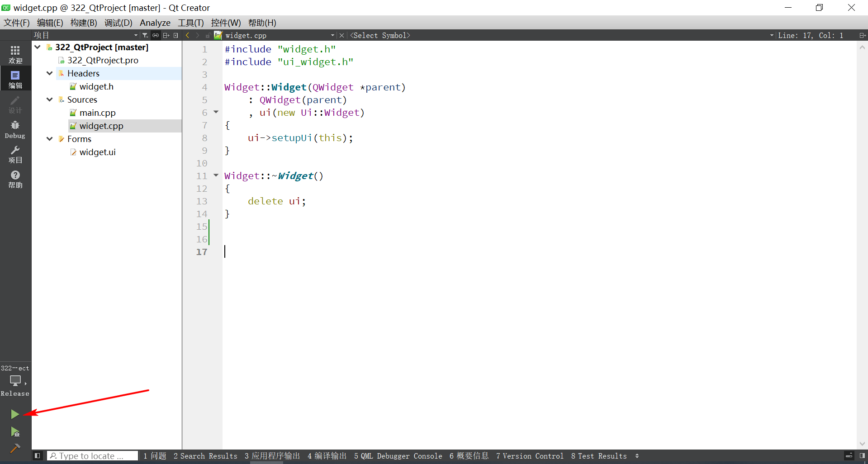Run the project with green play button
Viewport: 868px width, 464px height.
(x=15, y=414)
